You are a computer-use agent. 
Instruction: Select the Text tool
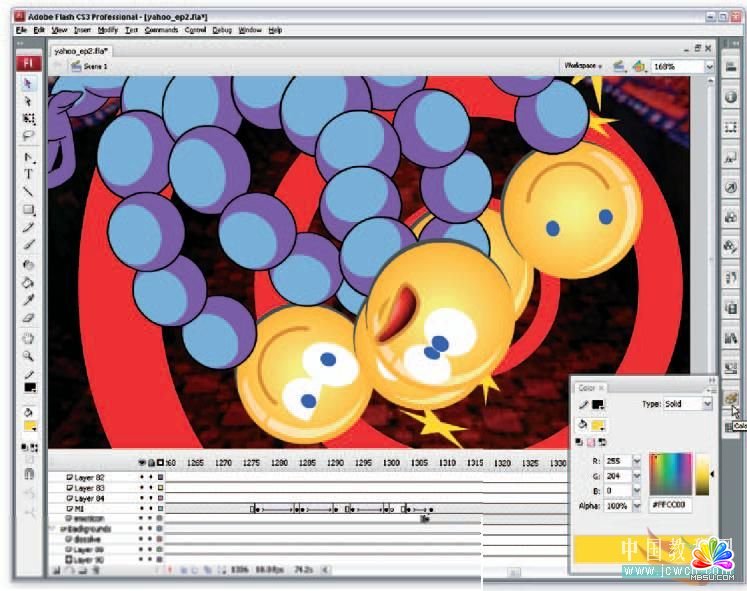click(29, 174)
